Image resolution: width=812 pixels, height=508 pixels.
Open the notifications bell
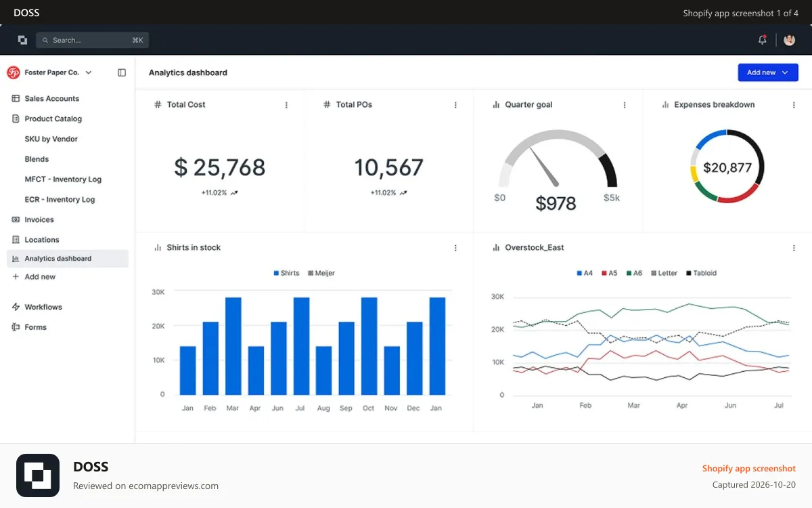(763, 40)
